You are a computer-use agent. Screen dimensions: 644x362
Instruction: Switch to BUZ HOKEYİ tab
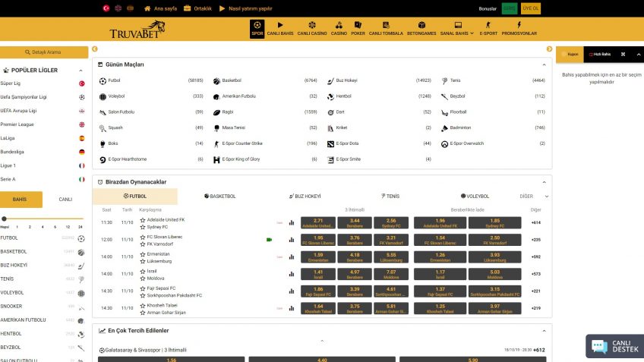(x=305, y=197)
